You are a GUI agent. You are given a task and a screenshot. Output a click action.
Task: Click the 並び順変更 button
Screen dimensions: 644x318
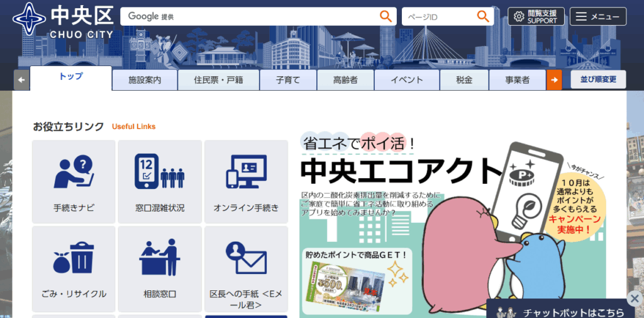pyautogui.click(x=598, y=80)
